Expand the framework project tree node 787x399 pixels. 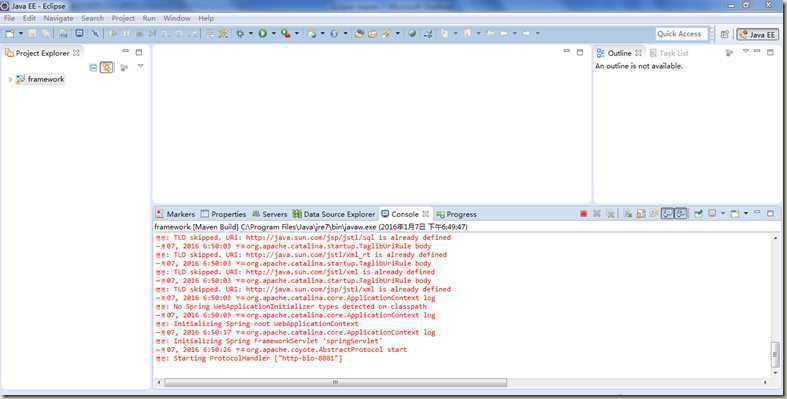[x=10, y=79]
